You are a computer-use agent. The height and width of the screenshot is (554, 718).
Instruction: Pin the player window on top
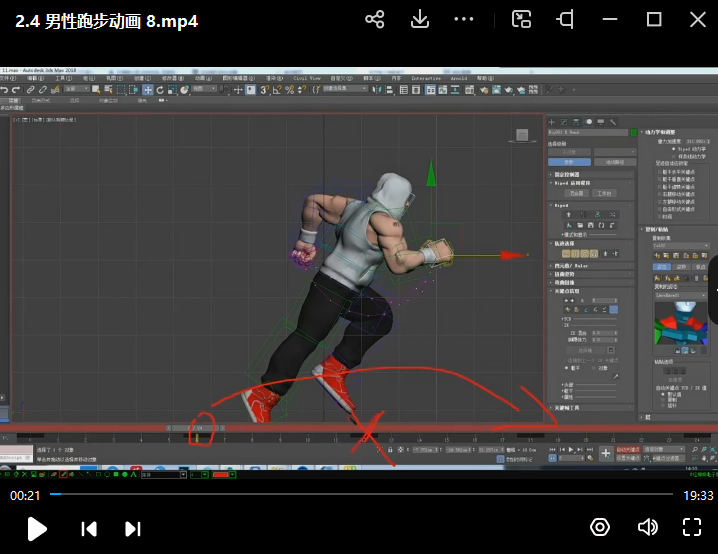566,19
